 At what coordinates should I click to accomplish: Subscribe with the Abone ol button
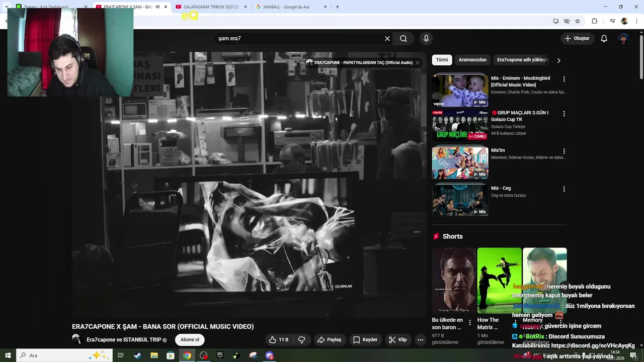[190, 340]
